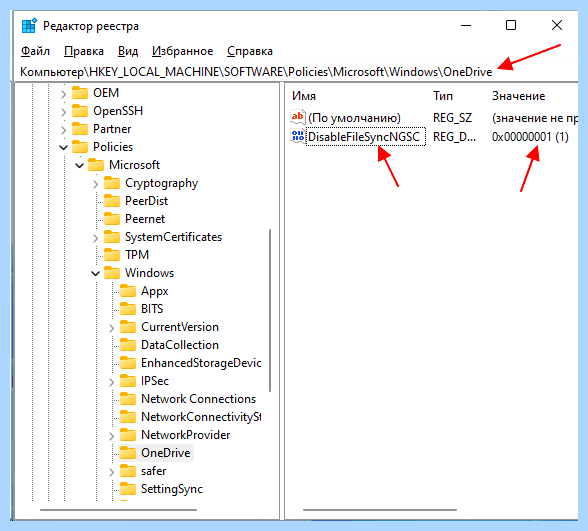Click the Peernet folder icon
Viewport: 588px width, 531px height.
click(x=112, y=219)
